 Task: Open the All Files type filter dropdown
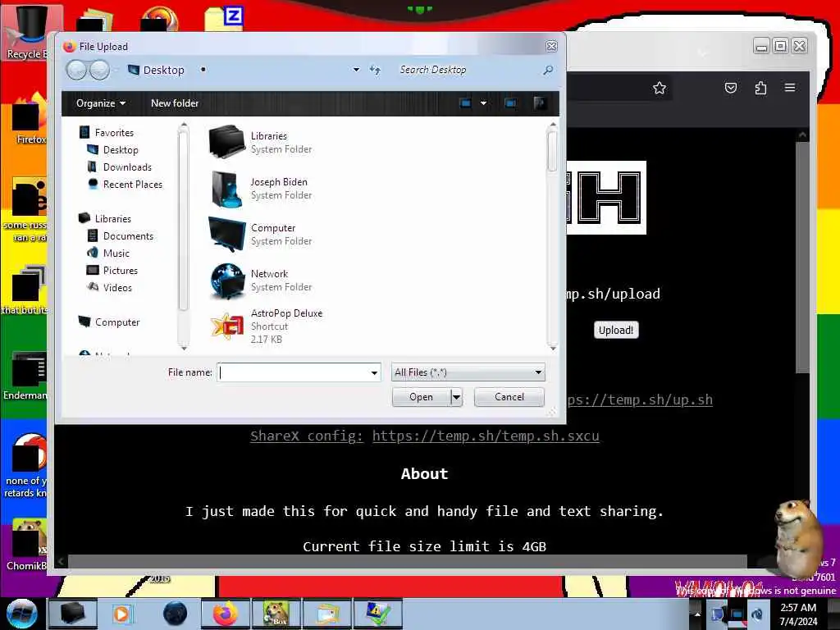468,372
